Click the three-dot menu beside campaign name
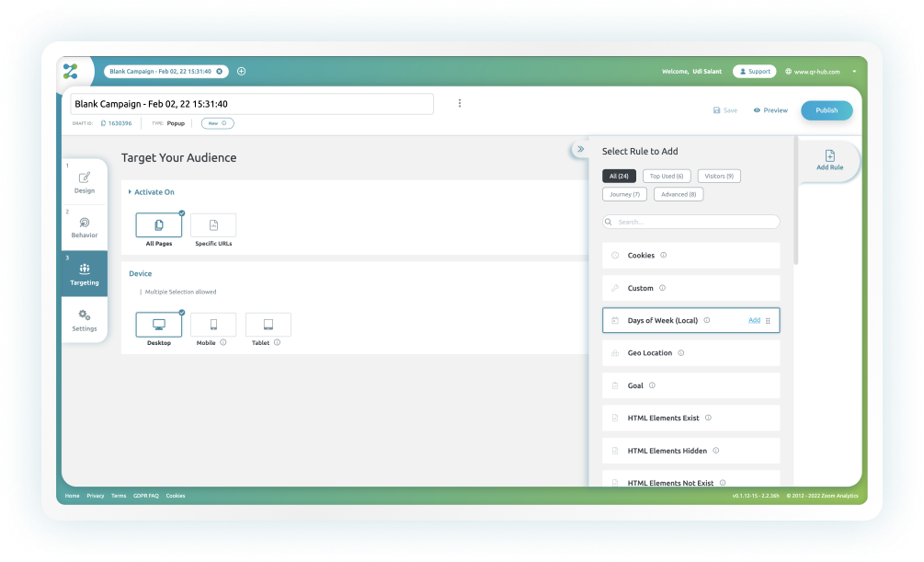This screenshot has width=924, height=562. [460, 103]
